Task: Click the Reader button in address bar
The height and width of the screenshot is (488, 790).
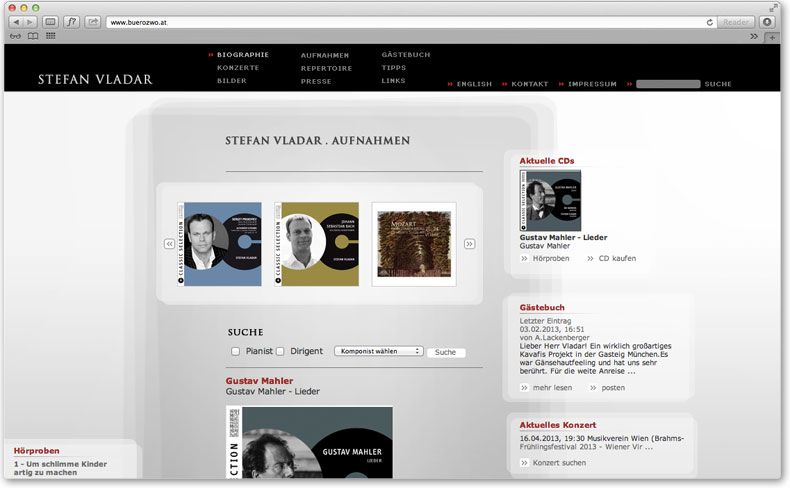Action: click(736, 22)
